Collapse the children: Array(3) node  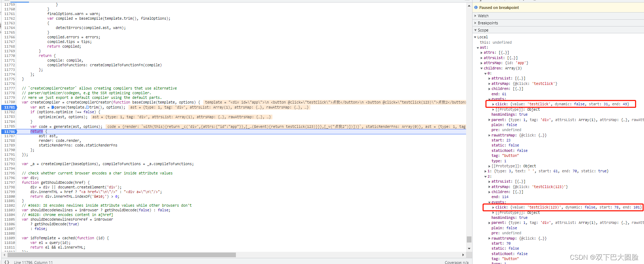click(481, 68)
